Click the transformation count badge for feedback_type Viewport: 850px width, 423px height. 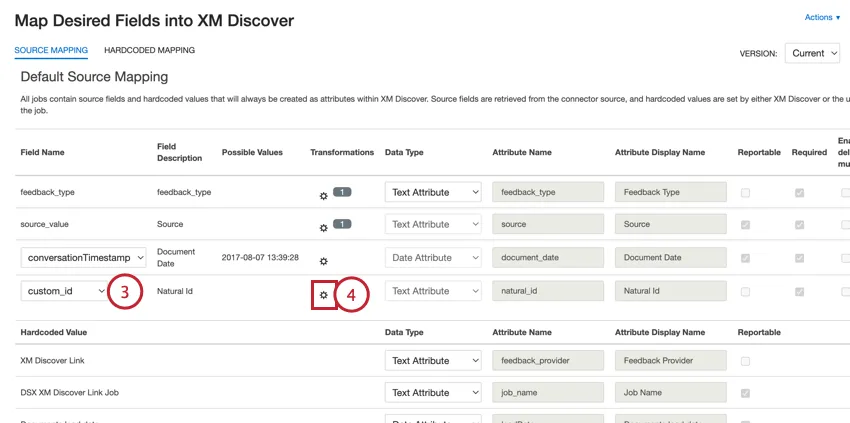[342, 192]
